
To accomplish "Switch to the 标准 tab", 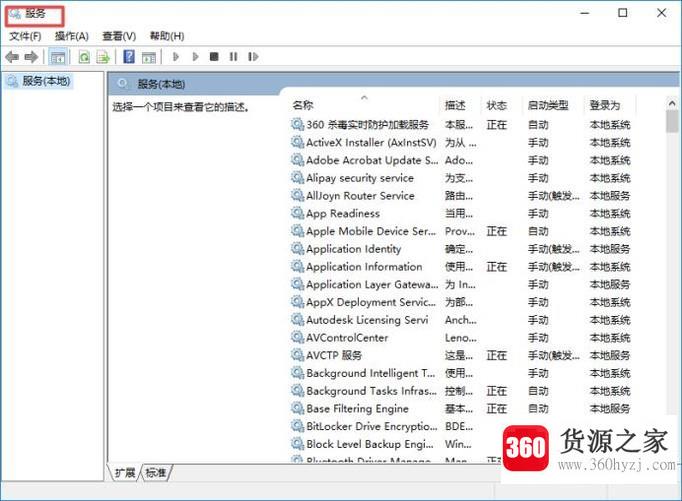I will [156, 472].
